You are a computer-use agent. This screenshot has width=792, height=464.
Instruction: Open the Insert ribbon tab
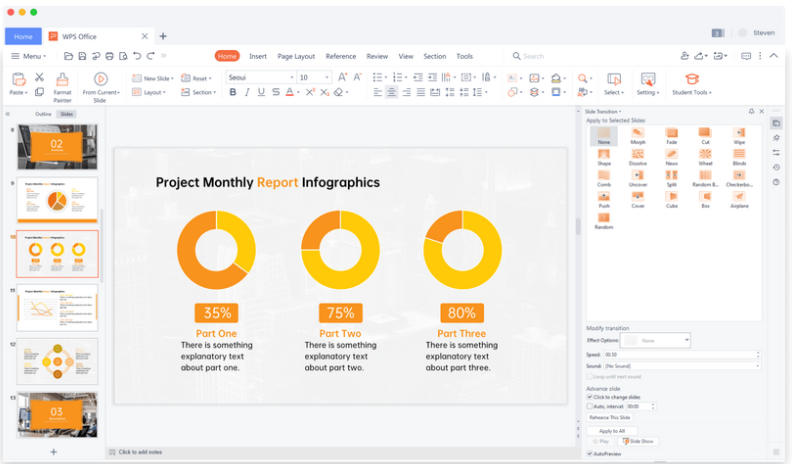(258, 56)
